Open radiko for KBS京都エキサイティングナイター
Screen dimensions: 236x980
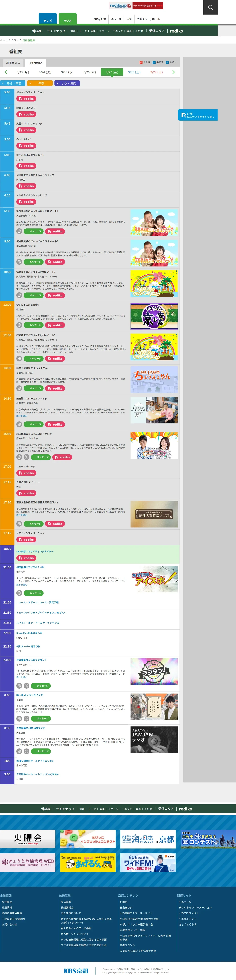26,558
